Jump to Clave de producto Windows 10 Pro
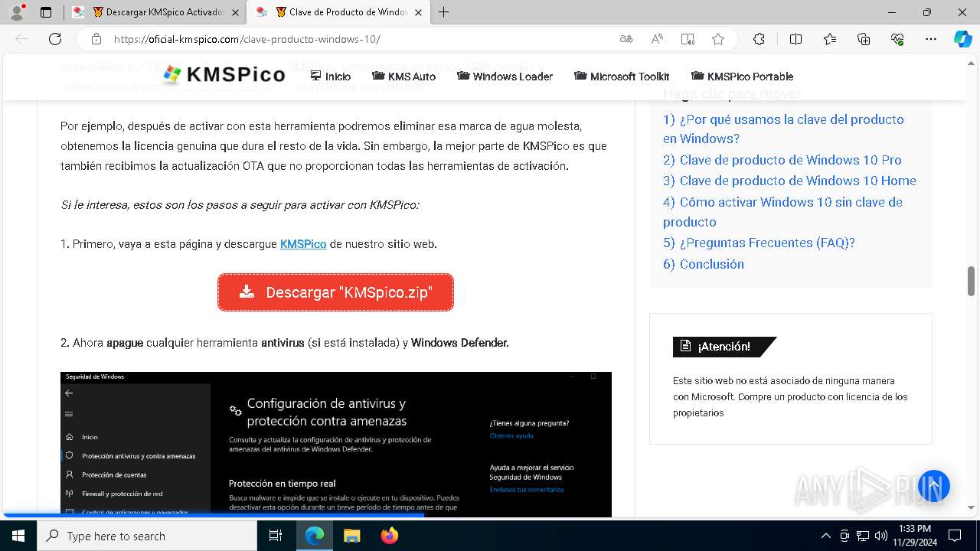980x551 pixels. [x=782, y=160]
